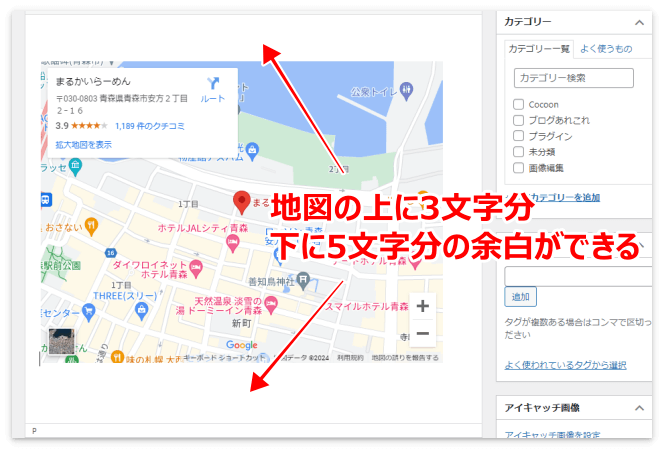The height and width of the screenshot is (451, 664).
Task: Check the Cocoon category checkbox
Action: coord(518,104)
